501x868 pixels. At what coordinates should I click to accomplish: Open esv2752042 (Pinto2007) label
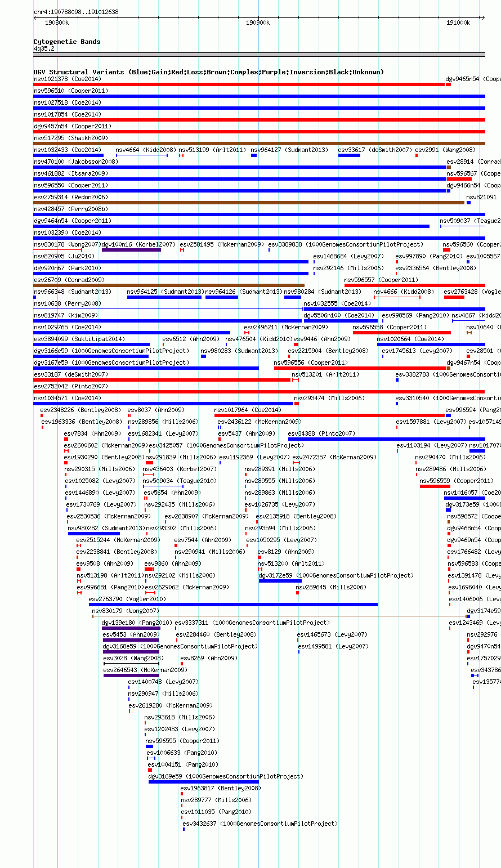[71, 386]
